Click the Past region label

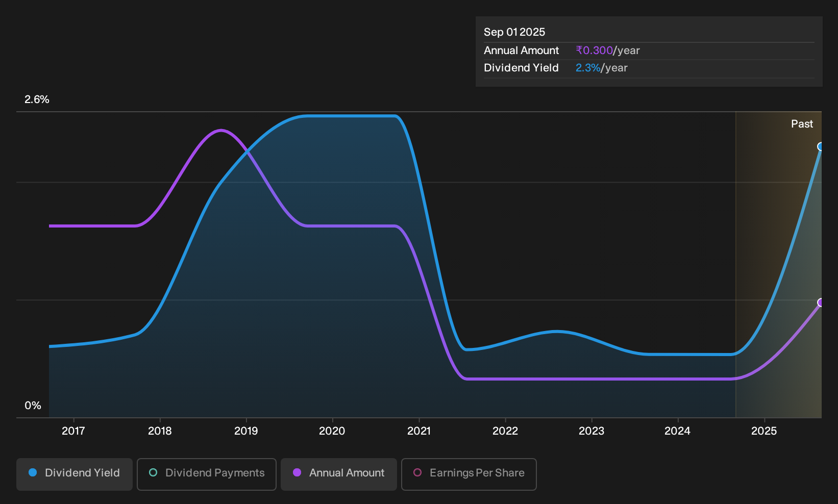pos(802,124)
